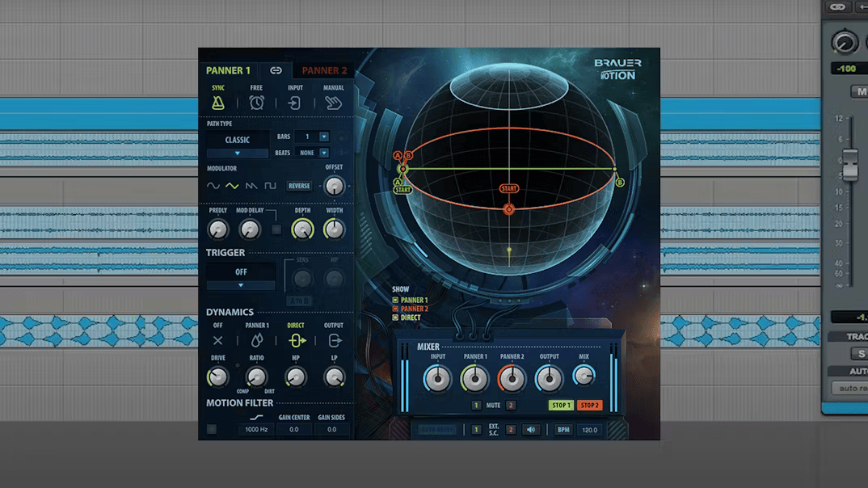Toggle the panner link chain icon
Screen dimensions: 868x488
(276, 70)
